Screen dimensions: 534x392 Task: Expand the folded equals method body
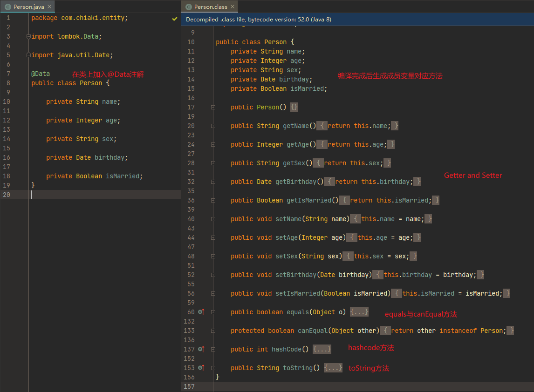tap(359, 312)
